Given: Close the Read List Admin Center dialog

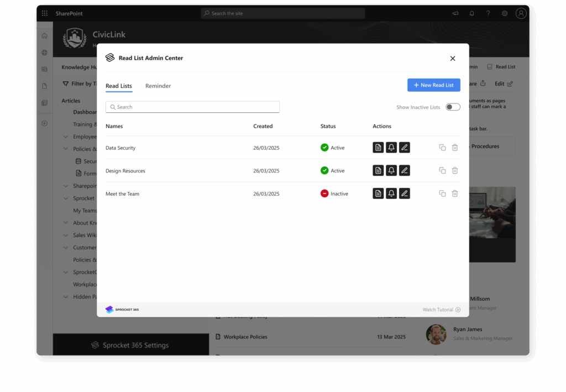Looking at the screenshot, I should [x=453, y=59].
